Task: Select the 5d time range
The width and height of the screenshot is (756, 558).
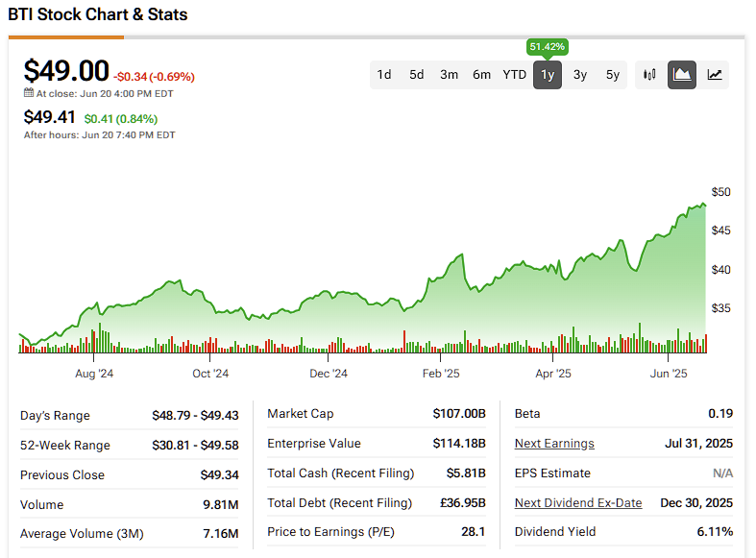Action: [x=416, y=75]
